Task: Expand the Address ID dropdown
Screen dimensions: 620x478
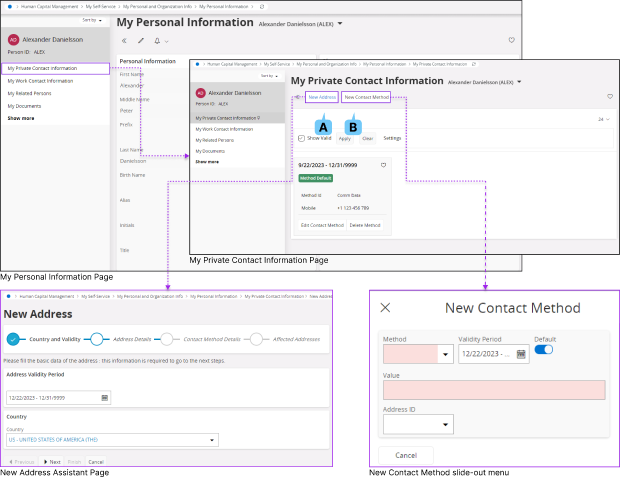Action: point(418,425)
